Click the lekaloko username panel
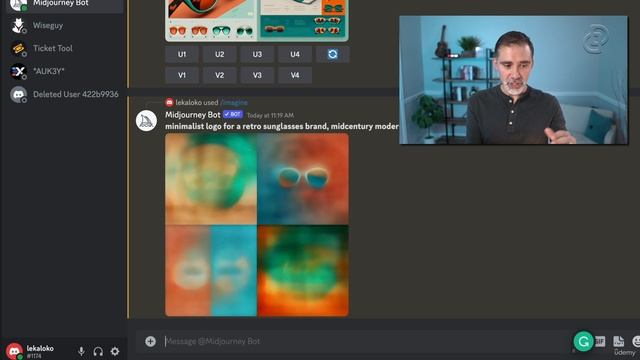Image resolution: width=640 pixels, height=360 pixels. pyautogui.click(x=40, y=351)
